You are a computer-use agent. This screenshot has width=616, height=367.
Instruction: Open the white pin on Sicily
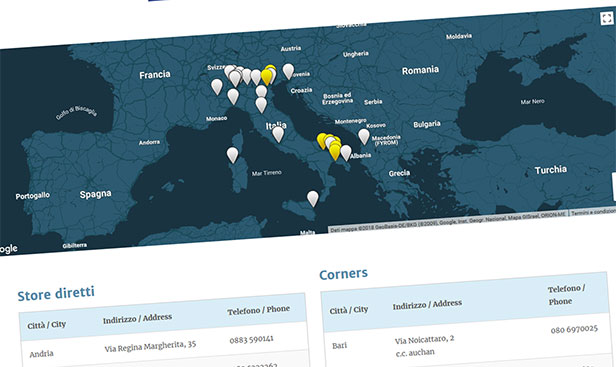[313, 199]
